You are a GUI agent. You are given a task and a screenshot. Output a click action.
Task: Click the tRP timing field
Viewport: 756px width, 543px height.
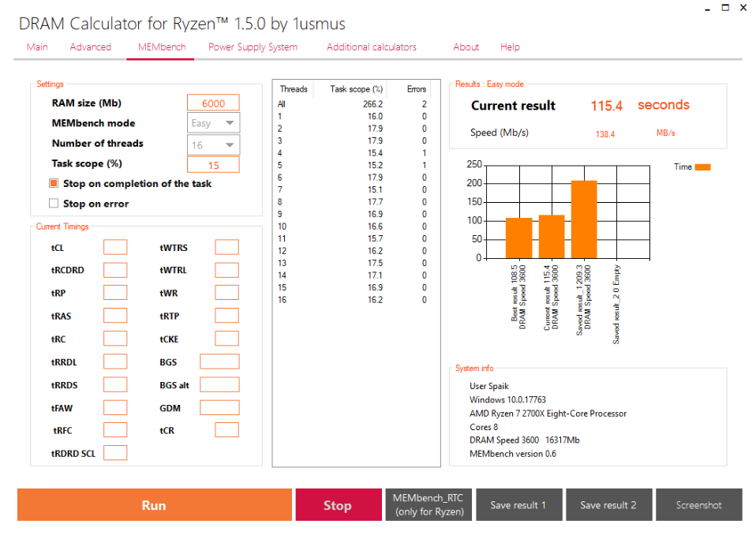(115, 293)
